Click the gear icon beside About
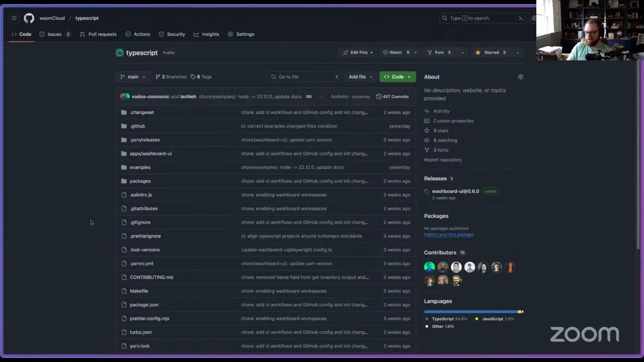The width and height of the screenshot is (644, 362). pyautogui.click(x=521, y=77)
